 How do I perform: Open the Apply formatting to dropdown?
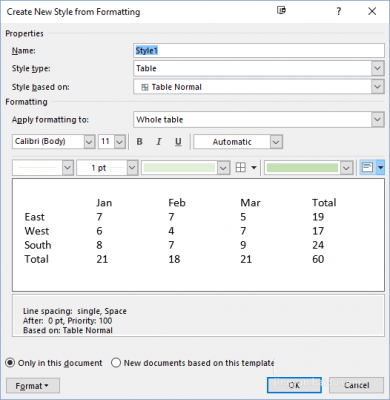point(377,120)
